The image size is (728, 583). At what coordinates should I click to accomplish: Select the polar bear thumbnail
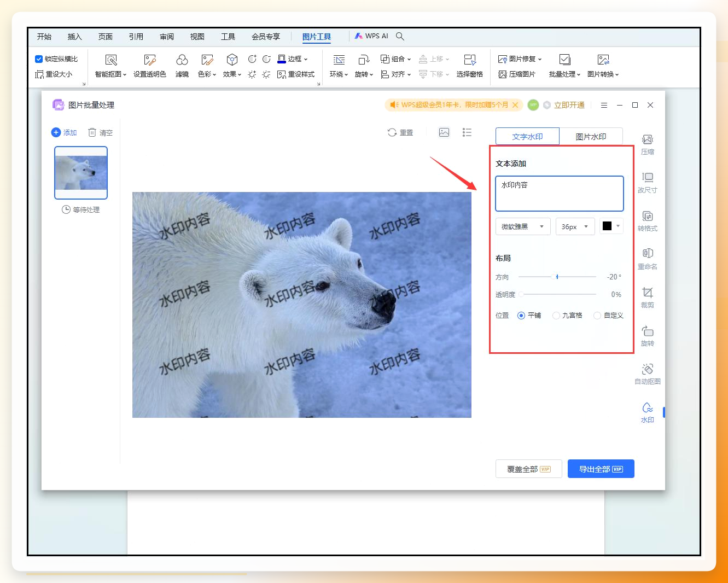pos(81,173)
